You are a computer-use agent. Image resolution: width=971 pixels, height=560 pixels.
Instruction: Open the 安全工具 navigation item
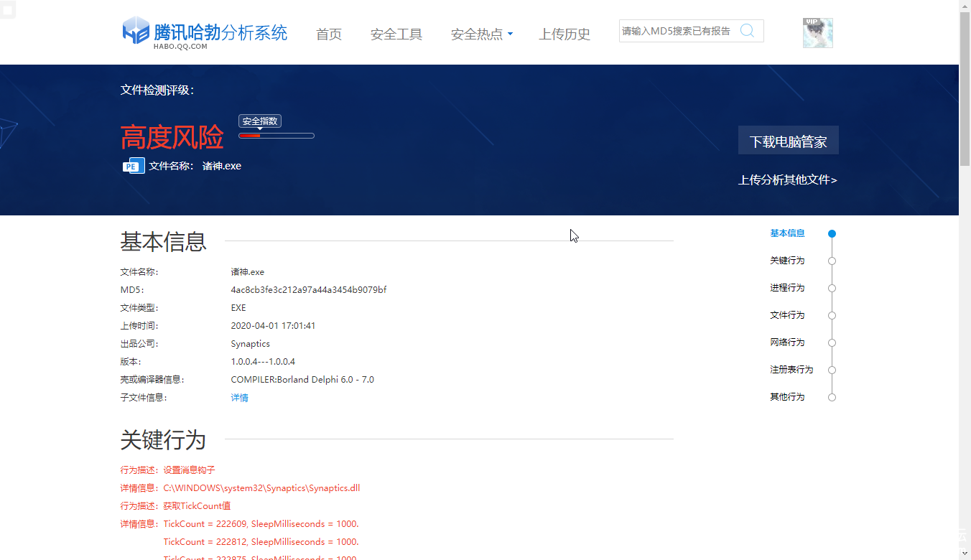396,34
